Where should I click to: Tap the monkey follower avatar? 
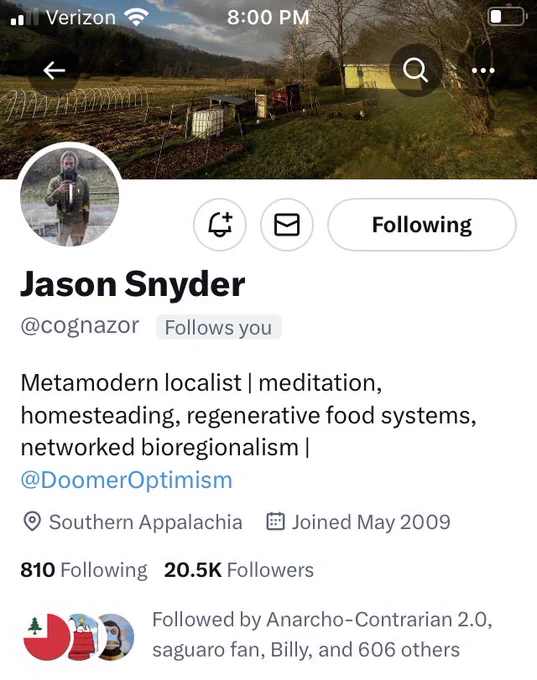point(115,637)
